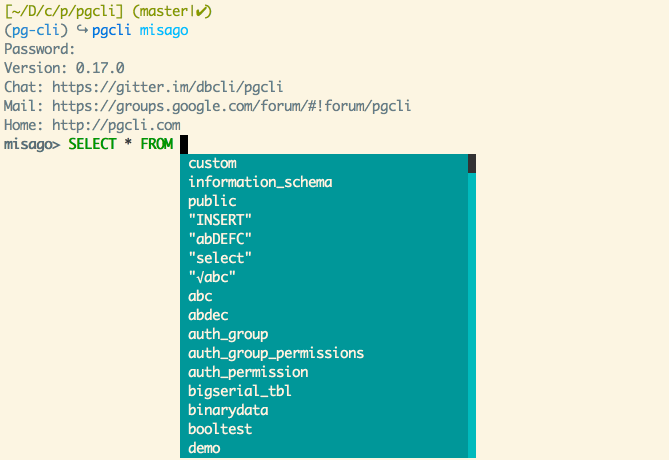
Task: Pick binarydata from the suggestions
Action: point(228,410)
